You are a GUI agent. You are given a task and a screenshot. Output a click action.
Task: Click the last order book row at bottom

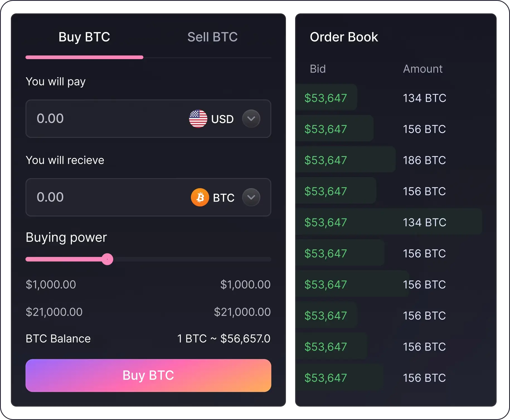(389, 378)
